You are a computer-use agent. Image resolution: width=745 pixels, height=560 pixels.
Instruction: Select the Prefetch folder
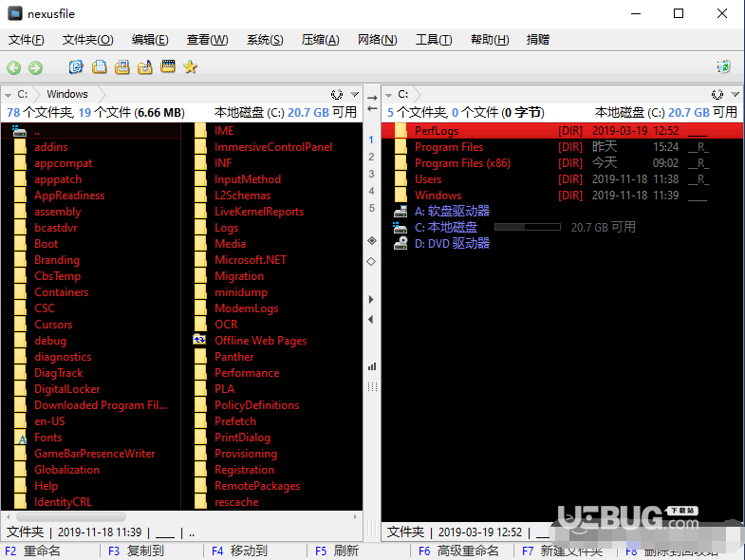coord(235,421)
